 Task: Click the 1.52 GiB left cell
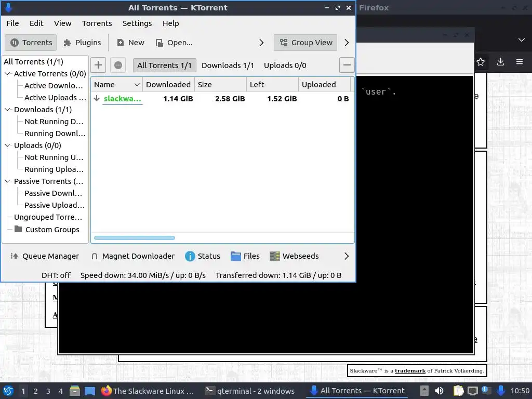(282, 99)
